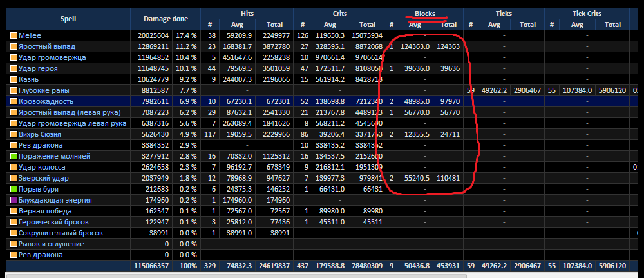
Task: Click the Hits column group header
Action: tap(247, 14)
